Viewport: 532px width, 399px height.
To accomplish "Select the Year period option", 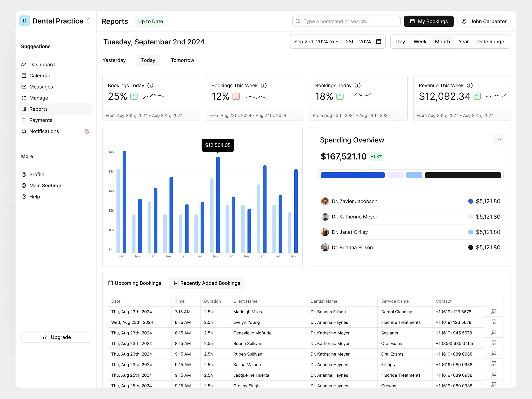I will pyautogui.click(x=463, y=42).
